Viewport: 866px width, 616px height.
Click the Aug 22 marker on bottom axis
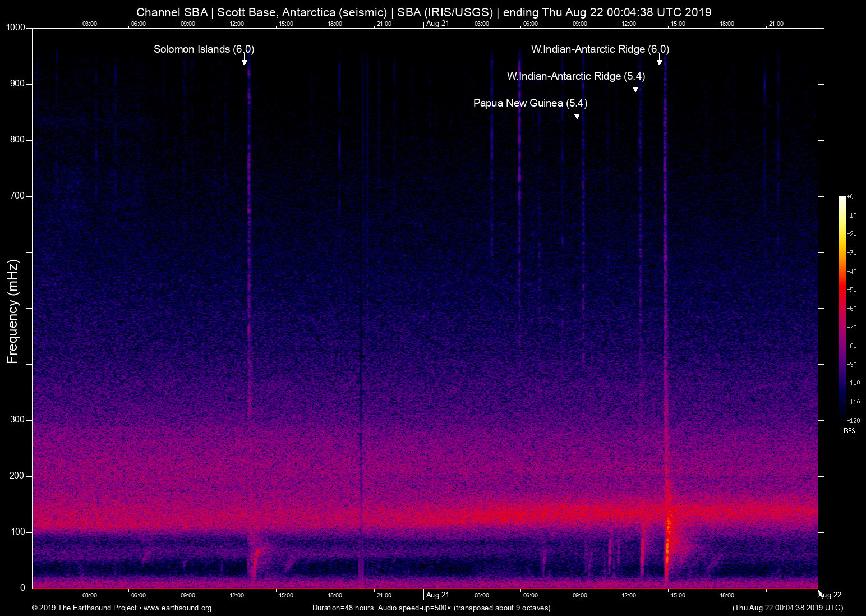pos(831,595)
